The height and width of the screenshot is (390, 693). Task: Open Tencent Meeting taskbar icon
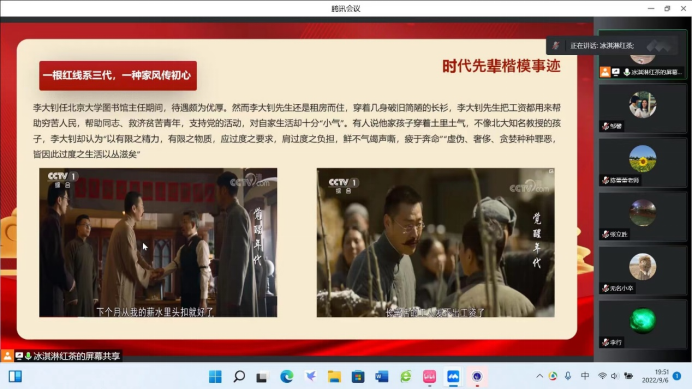click(x=453, y=377)
